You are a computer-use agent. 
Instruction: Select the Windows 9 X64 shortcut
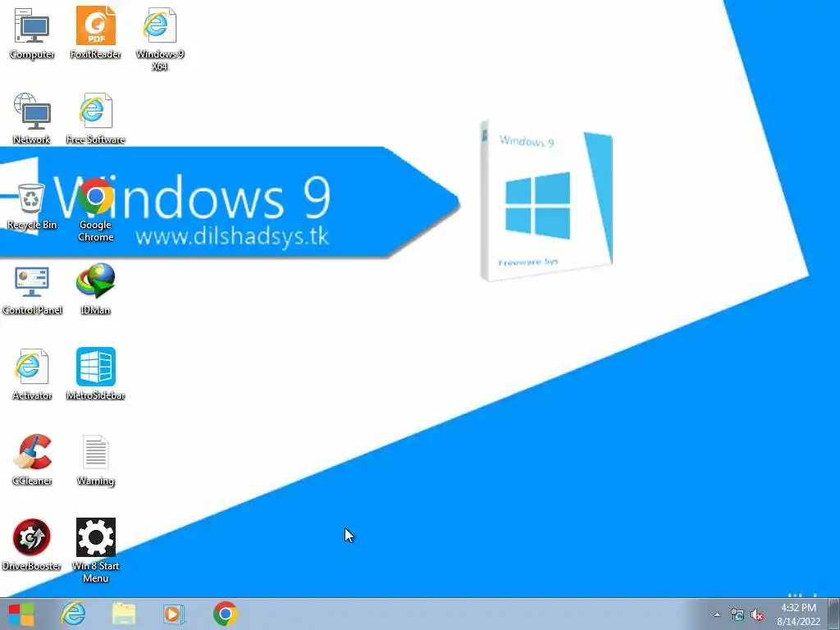159,39
